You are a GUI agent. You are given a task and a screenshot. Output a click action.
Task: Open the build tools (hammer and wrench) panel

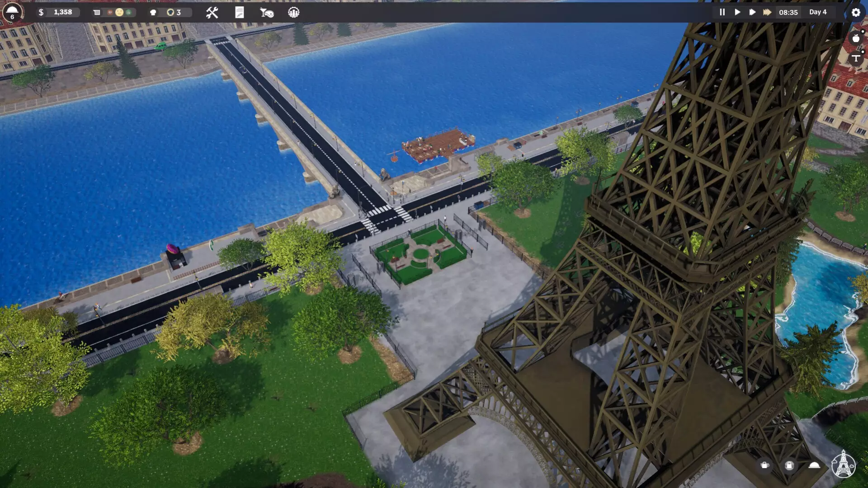point(212,13)
